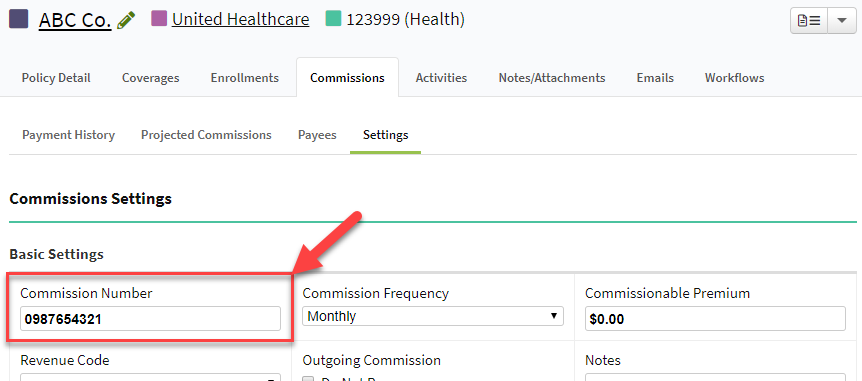The width and height of the screenshot is (862, 381).
Task: Click the Revenue Code label
Action: click(65, 360)
